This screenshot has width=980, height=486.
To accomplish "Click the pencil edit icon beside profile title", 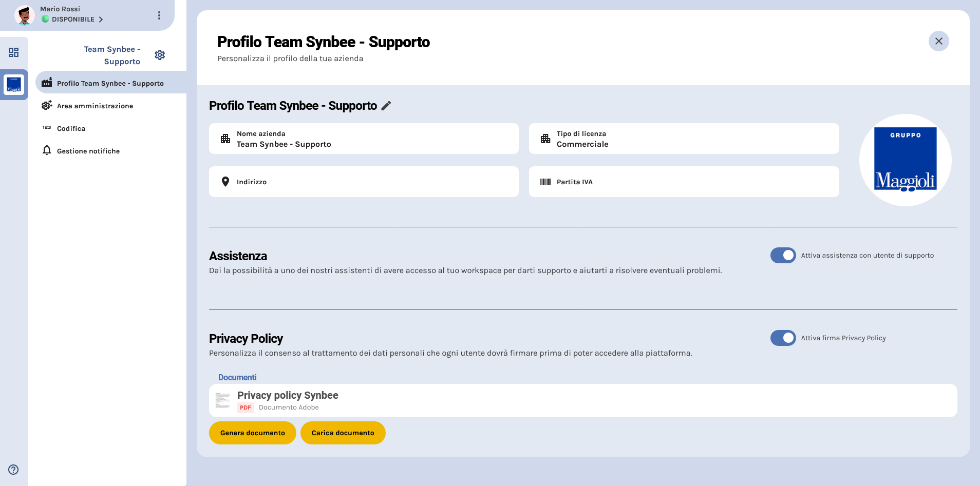I will click(386, 106).
